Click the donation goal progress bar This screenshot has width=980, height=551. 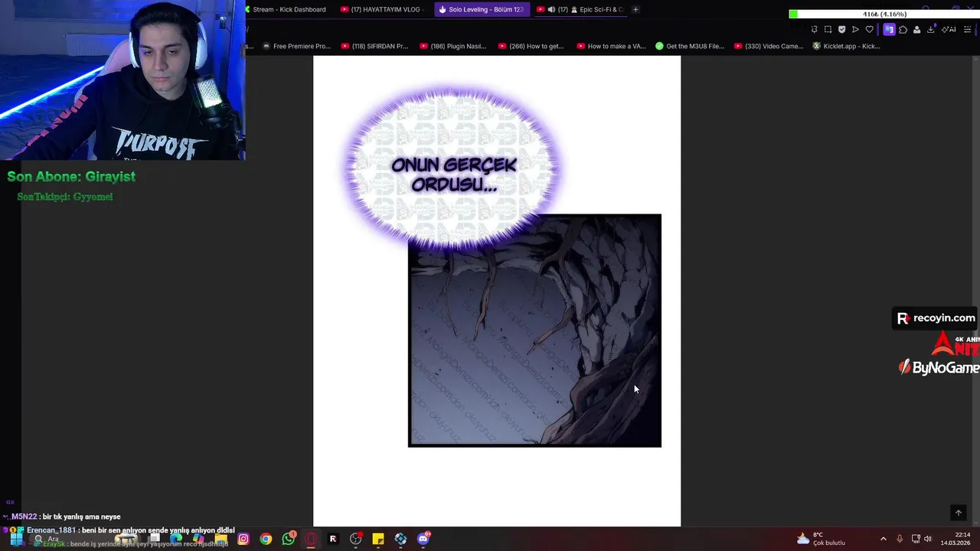[x=884, y=14]
